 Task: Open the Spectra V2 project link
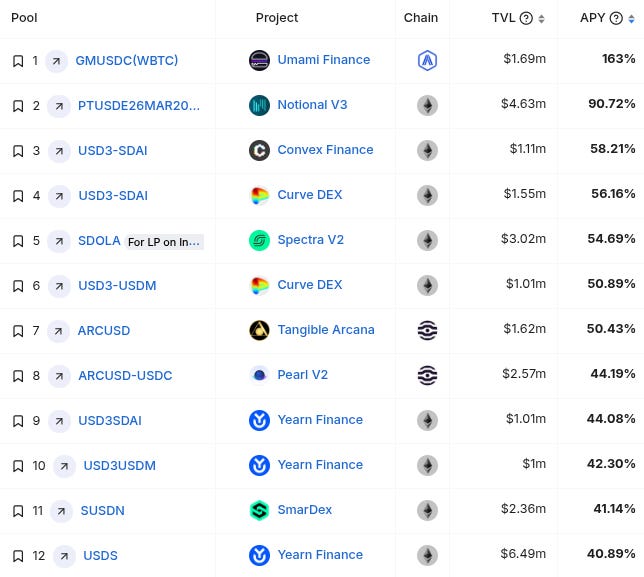[x=310, y=239]
